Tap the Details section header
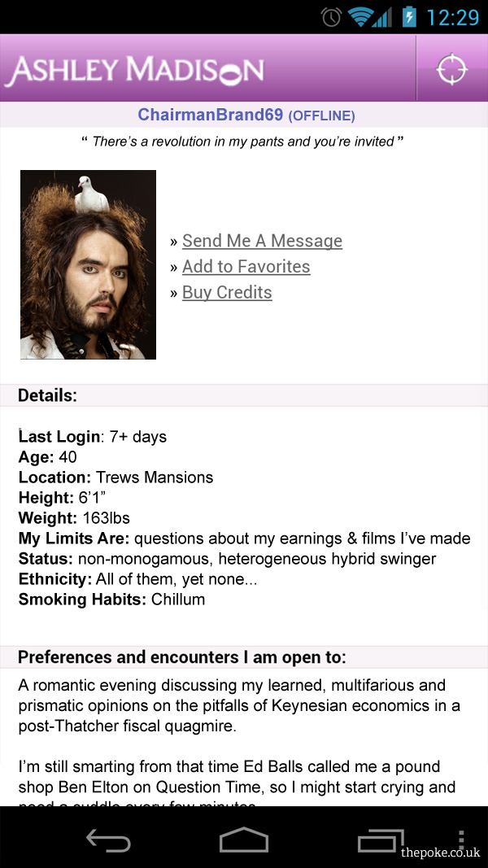The height and width of the screenshot is (868, 488). pos(47,396)
